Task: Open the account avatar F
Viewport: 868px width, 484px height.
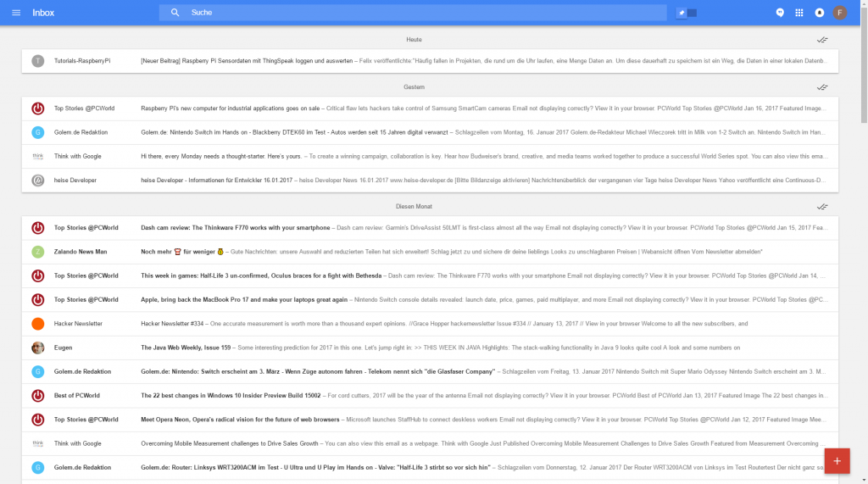Action: point(840,12)
